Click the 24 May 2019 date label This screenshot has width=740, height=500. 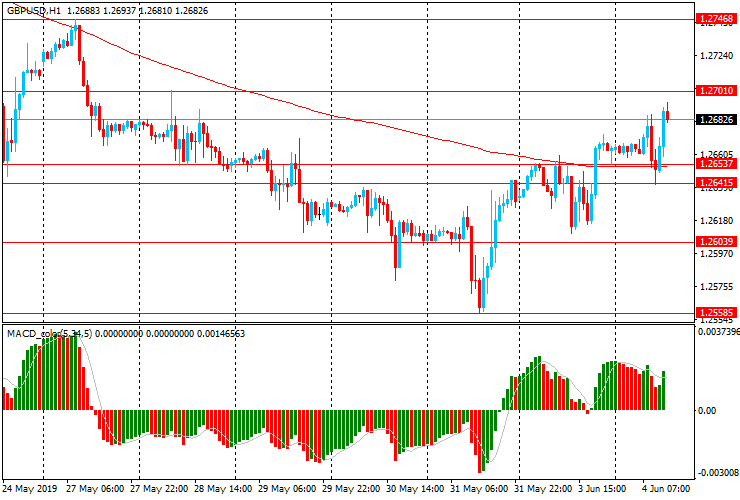coord(30,488)
